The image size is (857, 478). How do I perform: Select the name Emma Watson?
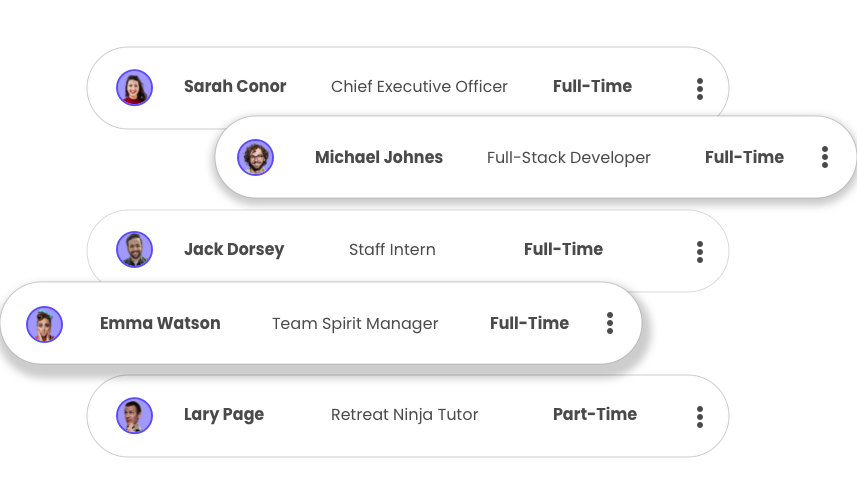(x=160, y=323)
